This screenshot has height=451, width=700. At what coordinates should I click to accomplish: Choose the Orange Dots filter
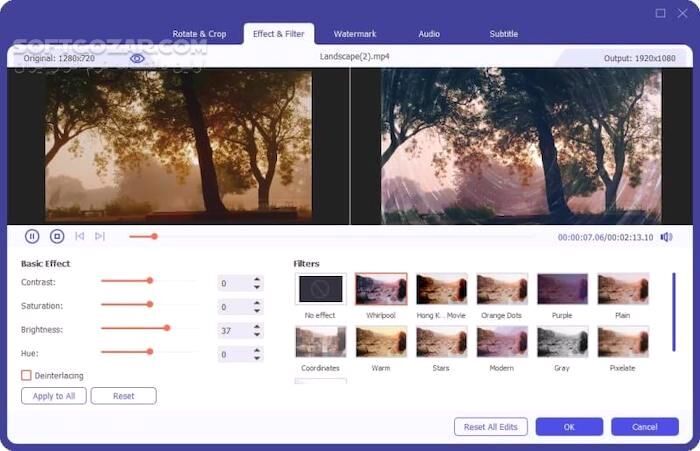point(502,289)
